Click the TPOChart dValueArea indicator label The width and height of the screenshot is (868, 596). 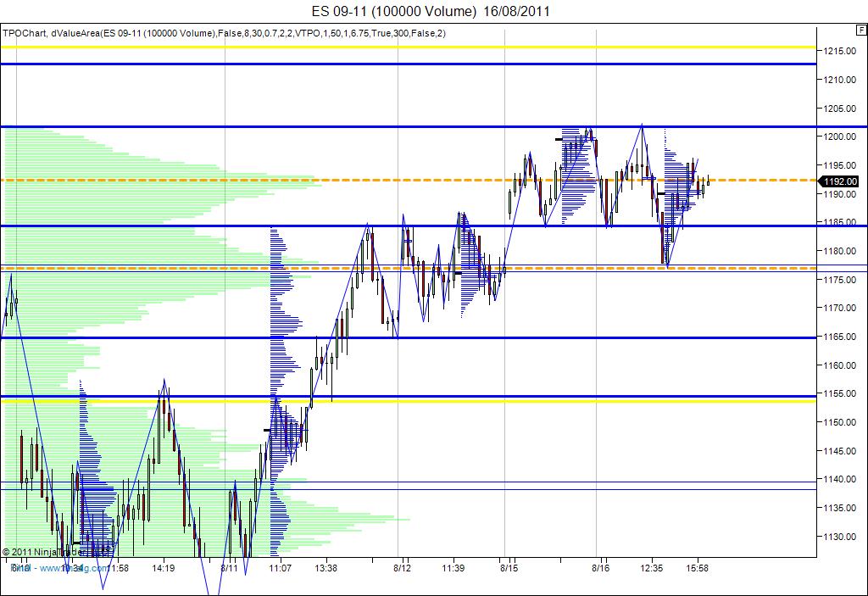(x=224, y=33)
